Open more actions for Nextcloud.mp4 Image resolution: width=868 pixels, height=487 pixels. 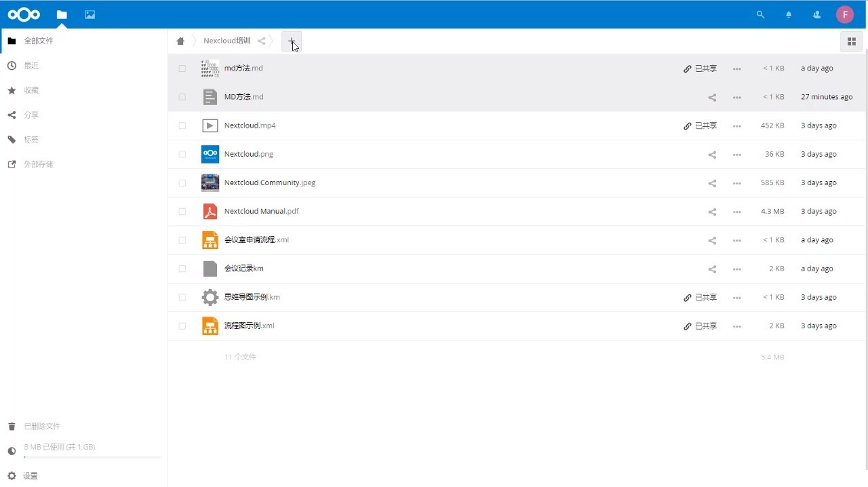[x=737, y=126]
